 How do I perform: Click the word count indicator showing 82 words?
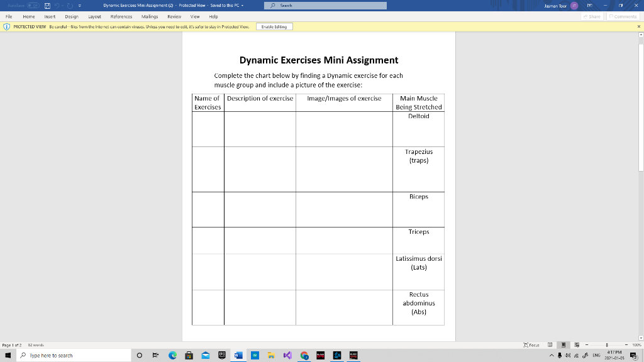(37, 344)
